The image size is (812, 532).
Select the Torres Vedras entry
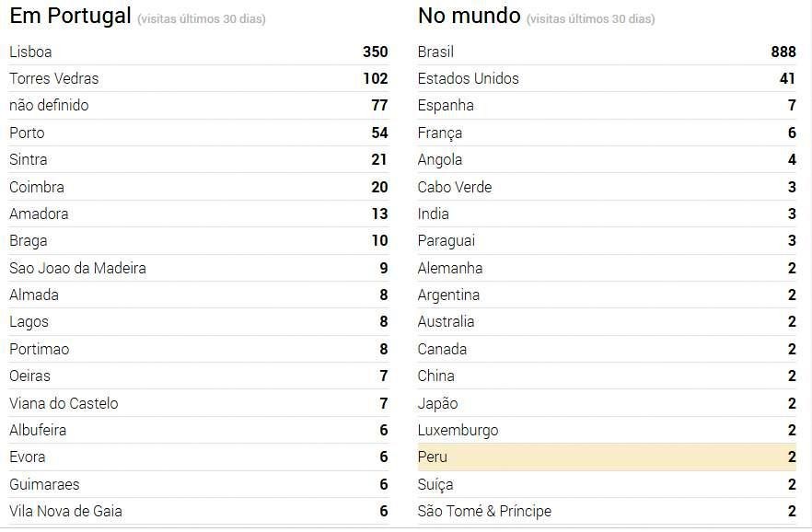(53, 79)
